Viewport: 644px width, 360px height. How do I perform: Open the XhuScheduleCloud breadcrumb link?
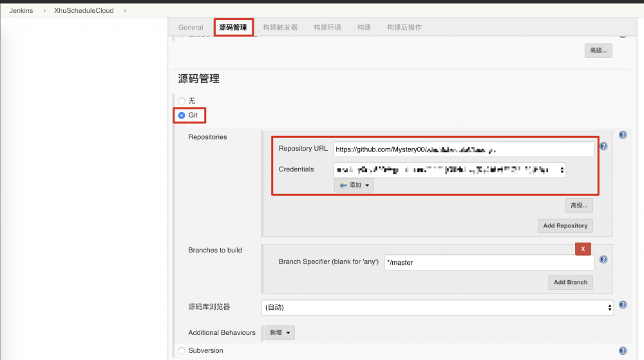pos(84,11)
